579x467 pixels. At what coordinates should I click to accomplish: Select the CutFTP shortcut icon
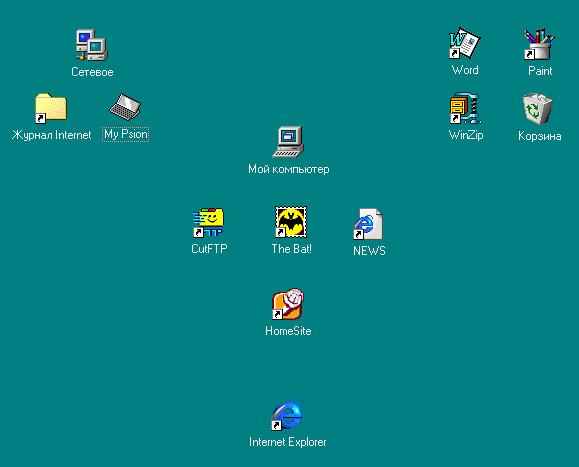click(209, 222)
